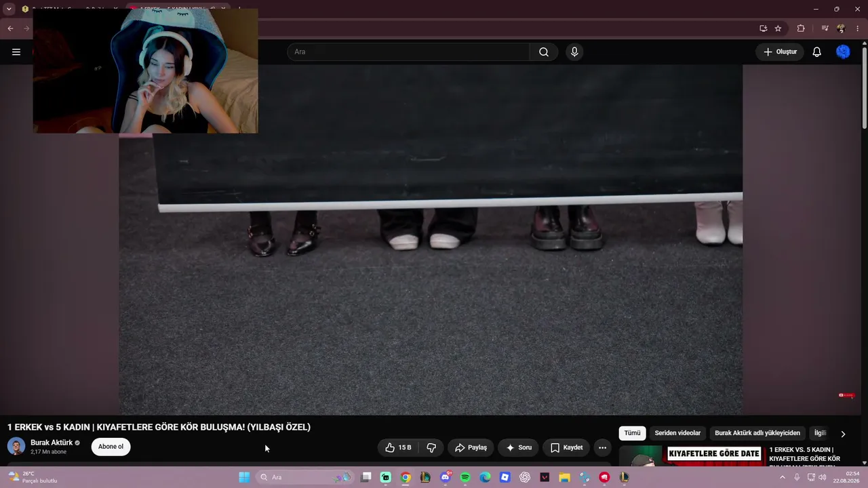The width and height of the screenshot is (868, 488).
Task: Open the Windows Start menu
Action: pos(244,477)
